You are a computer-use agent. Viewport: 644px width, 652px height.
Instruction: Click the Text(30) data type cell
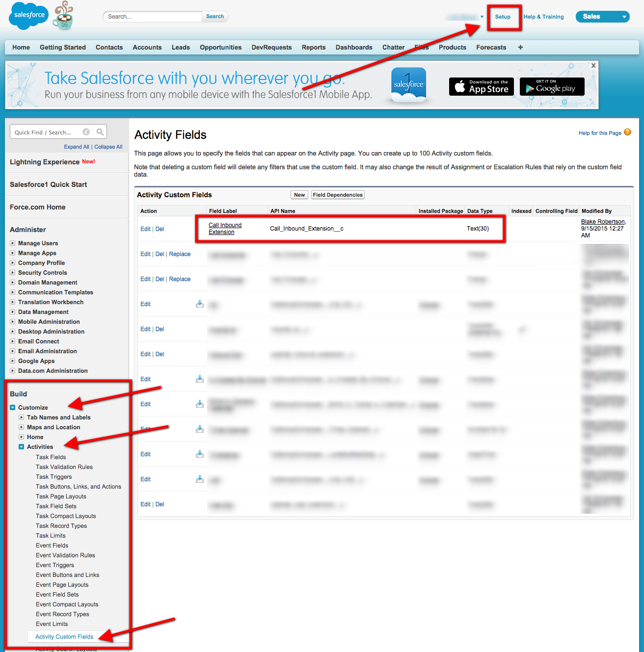(478, 229)
